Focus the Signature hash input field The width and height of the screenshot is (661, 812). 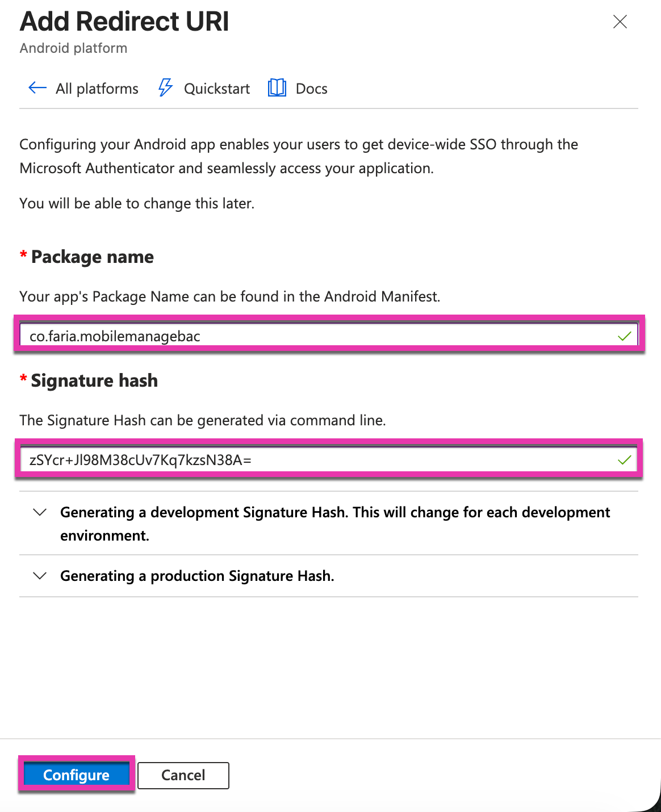[x=329, y=460]
